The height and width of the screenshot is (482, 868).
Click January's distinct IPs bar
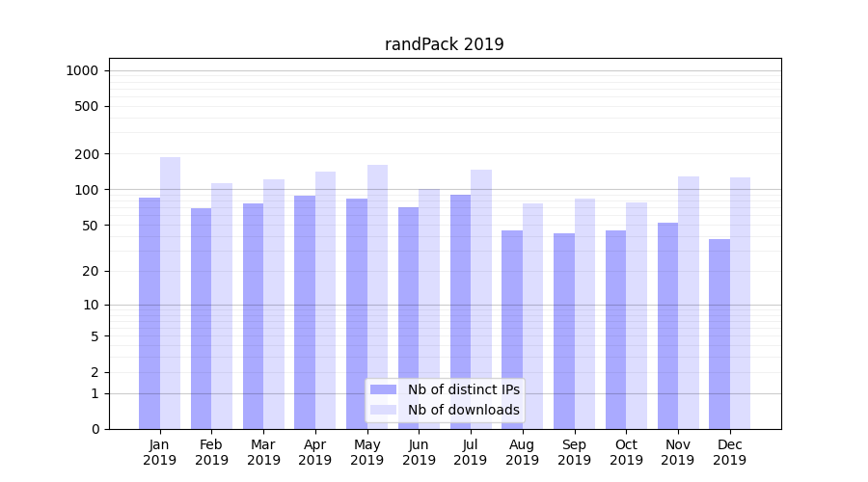(x=149, y=313)
